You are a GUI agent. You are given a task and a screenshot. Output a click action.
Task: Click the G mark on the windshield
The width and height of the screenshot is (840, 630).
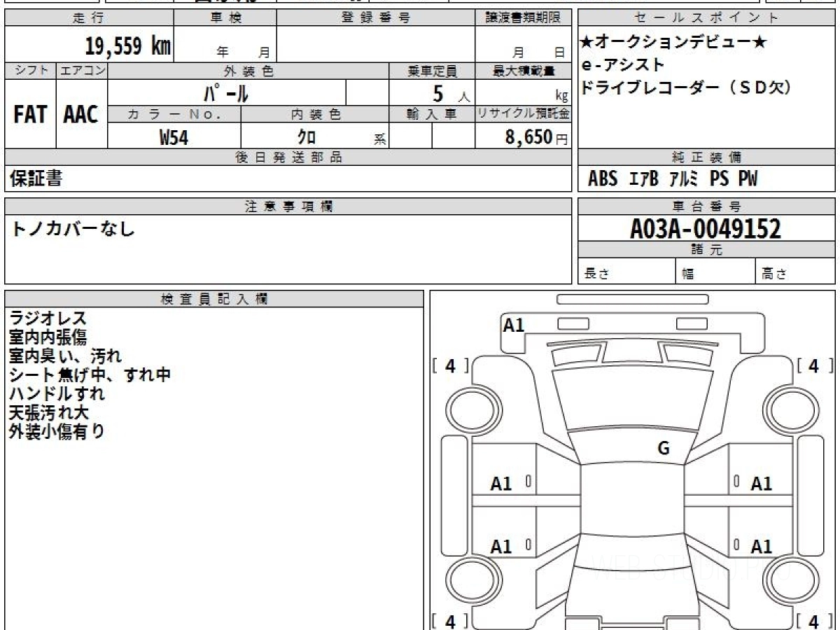pos(664,449)
